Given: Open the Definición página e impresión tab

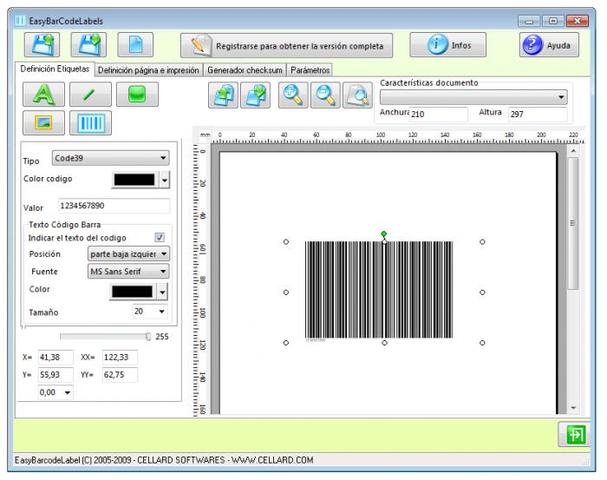Looking at the screenshot, I should [148, 70].
